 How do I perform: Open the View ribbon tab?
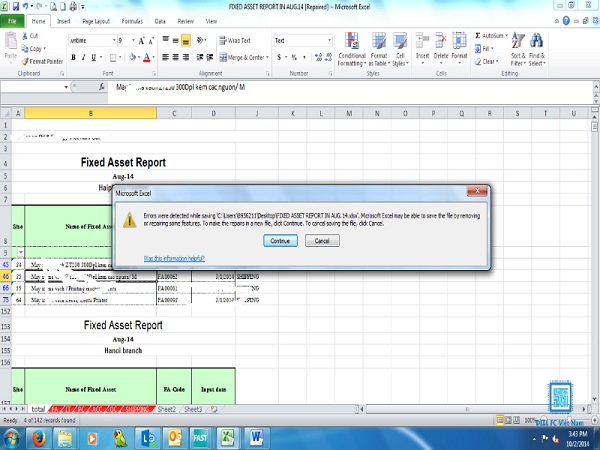(x=211, y=21)
